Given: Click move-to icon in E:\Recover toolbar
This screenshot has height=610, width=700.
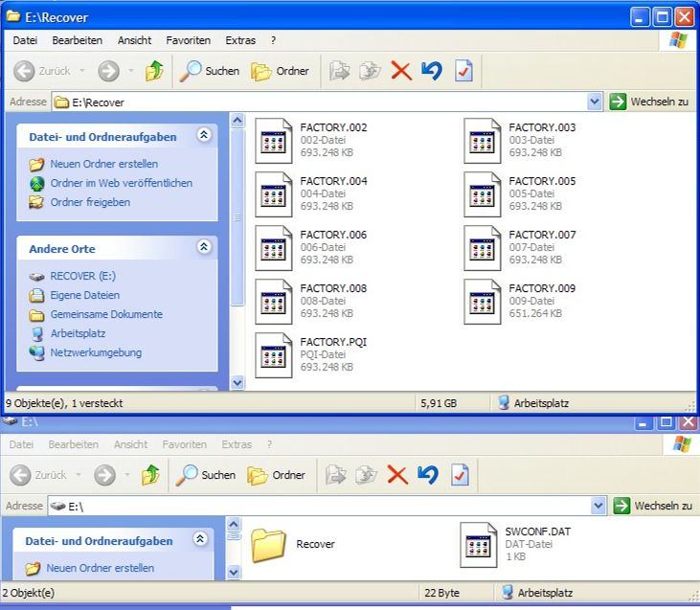Looking at the screenshot, I should tap(339, 71).
